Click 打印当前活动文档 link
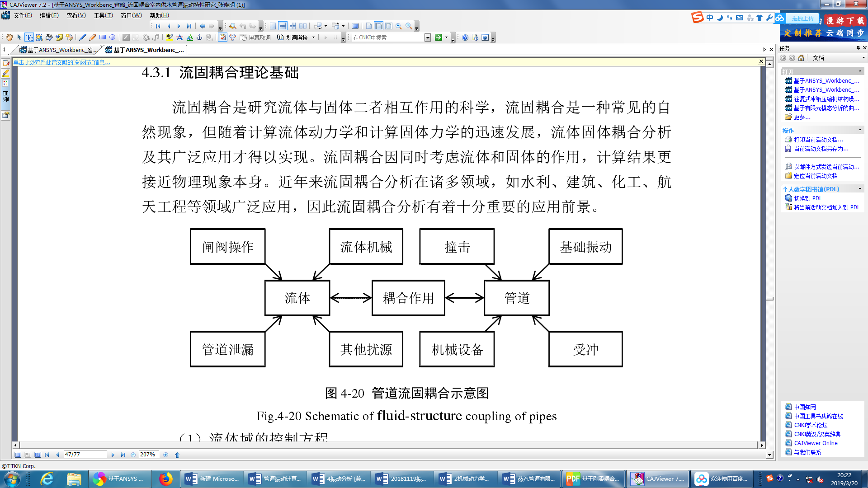This screenshot has width=868, height=488. (x=818, y=140)
